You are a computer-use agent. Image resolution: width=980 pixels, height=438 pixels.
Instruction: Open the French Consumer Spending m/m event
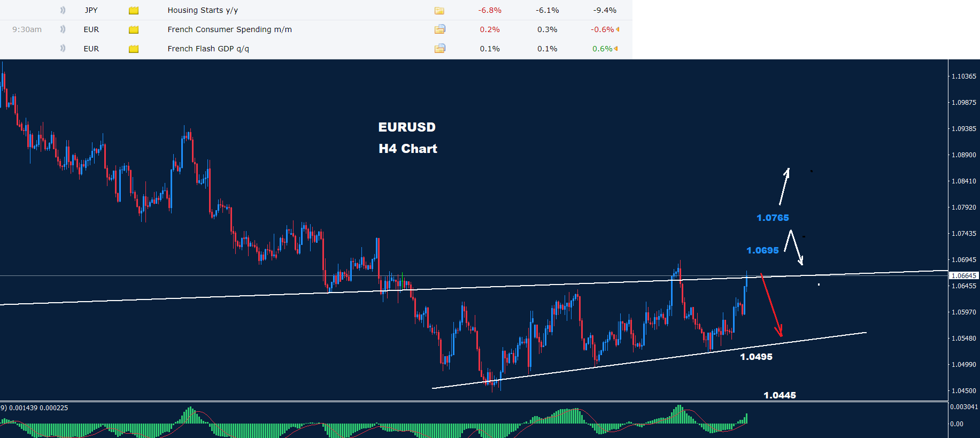point(229,29)
